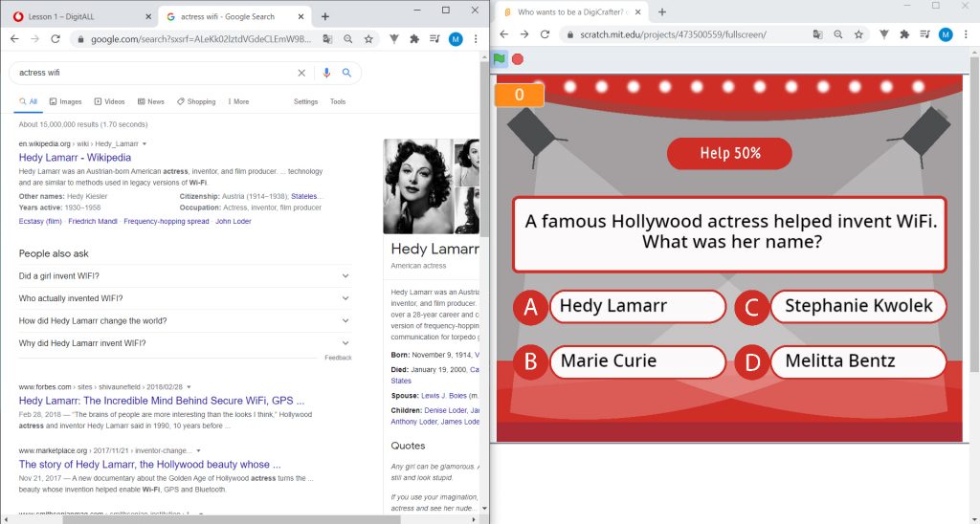Open Google search Tools

338,101
